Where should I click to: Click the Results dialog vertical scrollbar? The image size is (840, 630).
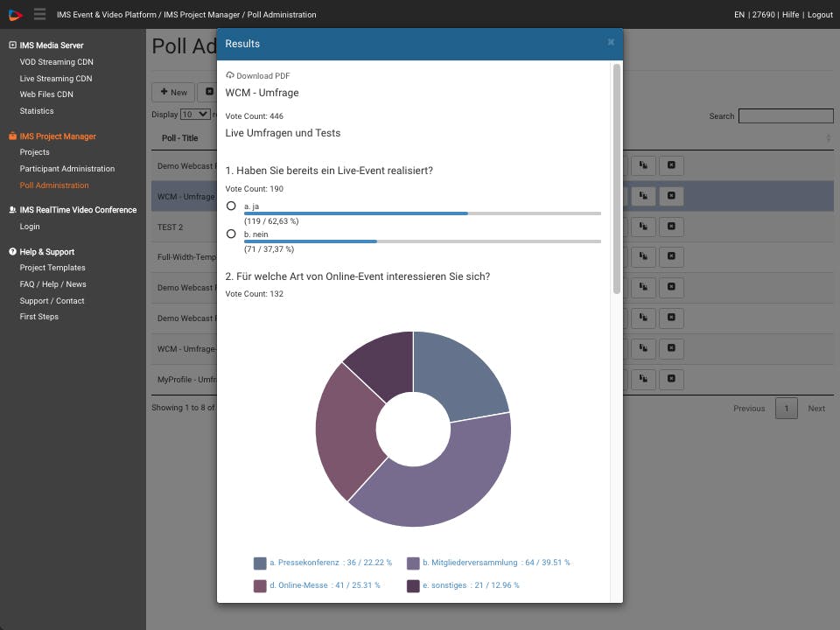click(x=617, y=178)
